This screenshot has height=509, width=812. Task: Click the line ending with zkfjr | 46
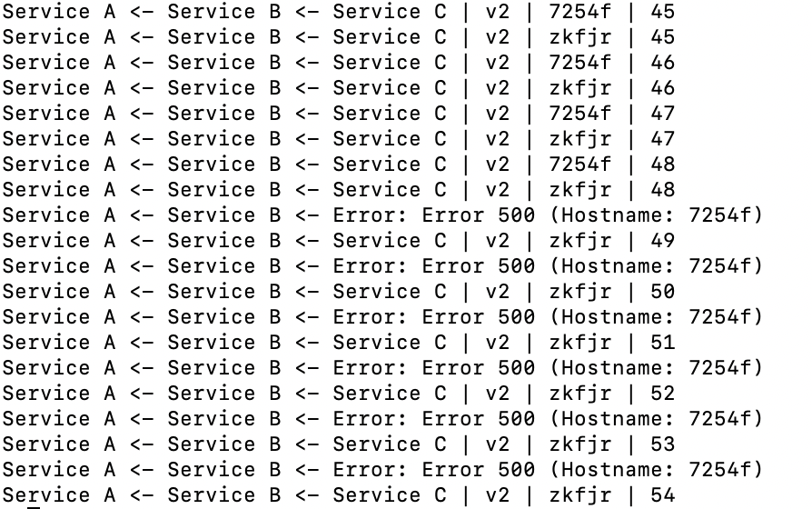pos(339,87)
